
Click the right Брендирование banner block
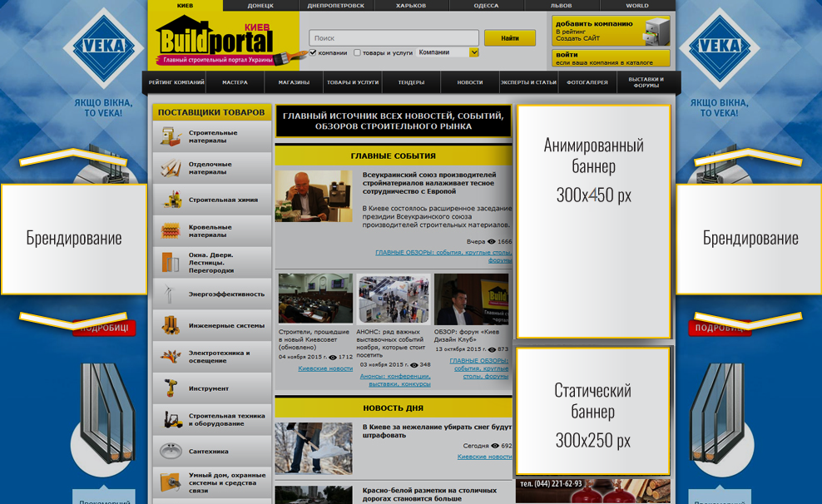(x=749, y=239)
